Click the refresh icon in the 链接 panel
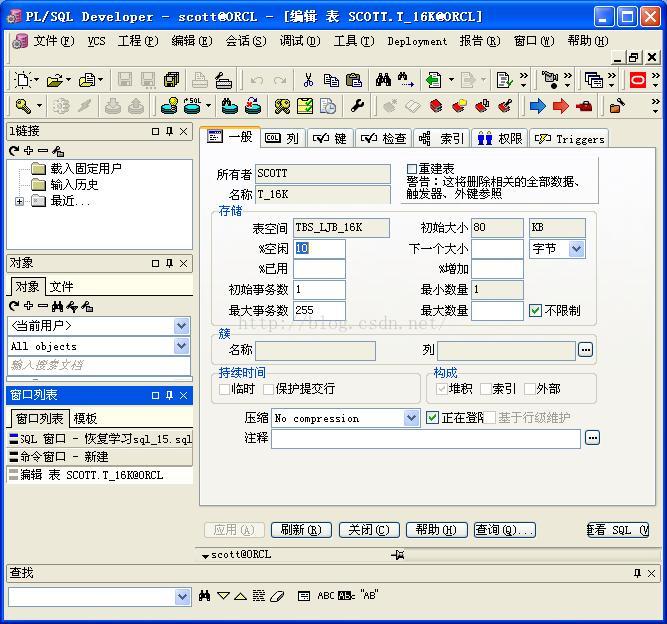667x624 pixels. click(x=14, y=151)
